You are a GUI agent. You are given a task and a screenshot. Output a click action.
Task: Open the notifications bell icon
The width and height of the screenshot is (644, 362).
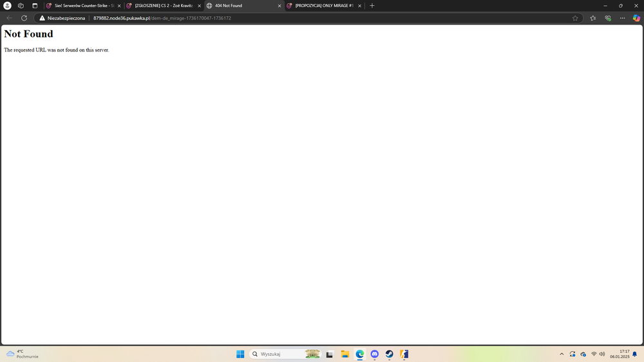coord(634,354)
